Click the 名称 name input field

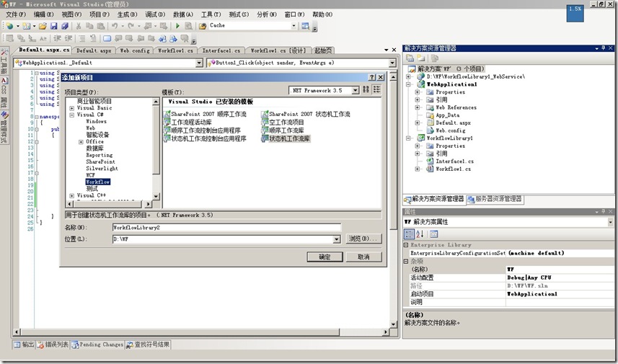tap(226, 228)
